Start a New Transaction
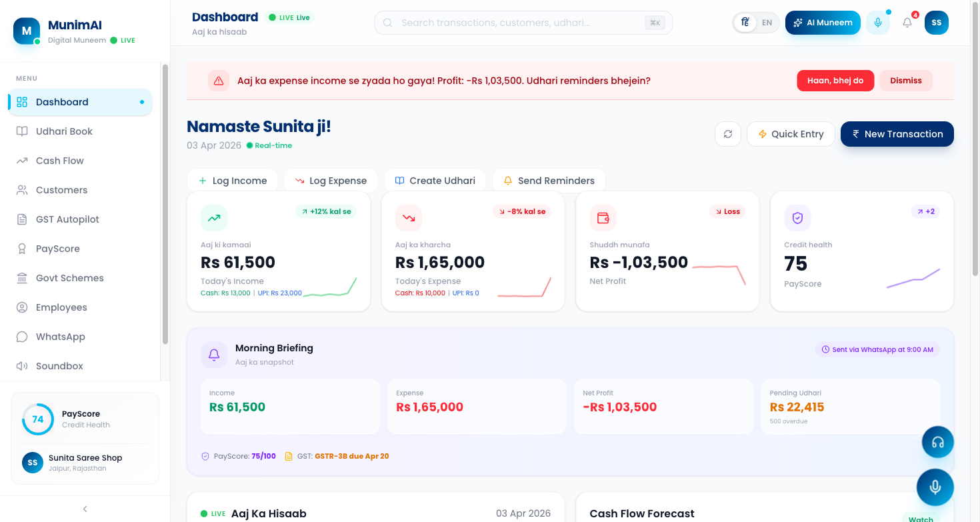 tap(897, 134)
